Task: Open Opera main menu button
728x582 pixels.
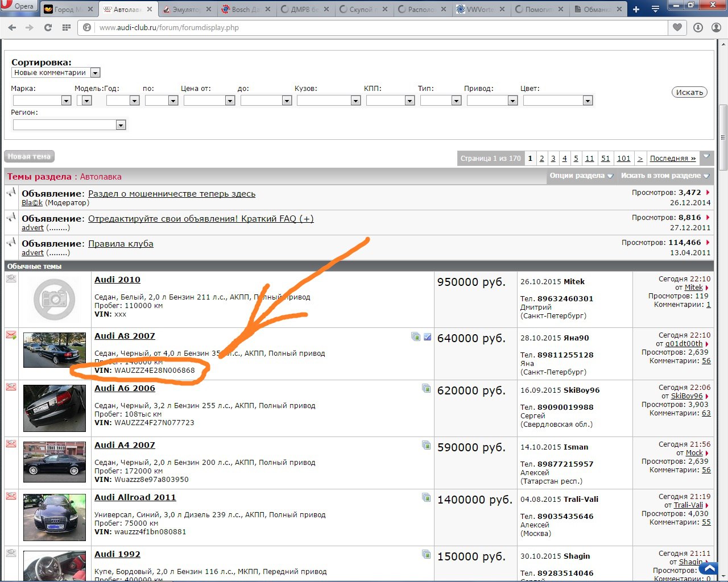Action: pos(19,6)
